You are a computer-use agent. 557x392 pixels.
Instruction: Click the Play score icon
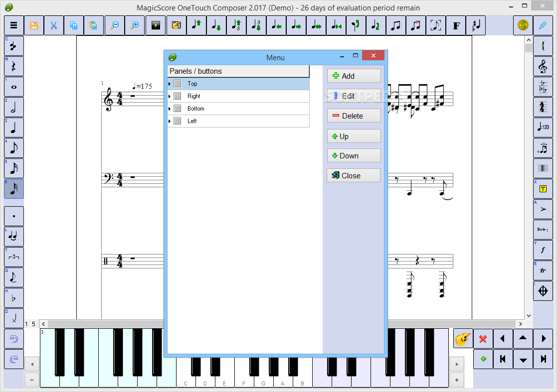click(x=156, y=25)
